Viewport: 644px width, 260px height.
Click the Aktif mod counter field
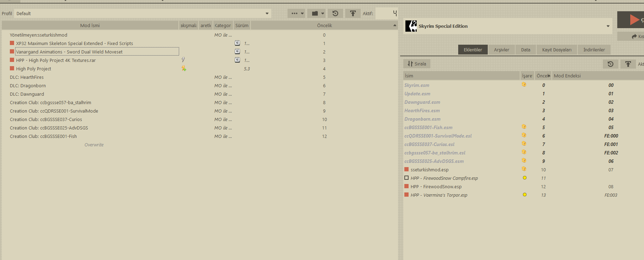coord(386,13)
